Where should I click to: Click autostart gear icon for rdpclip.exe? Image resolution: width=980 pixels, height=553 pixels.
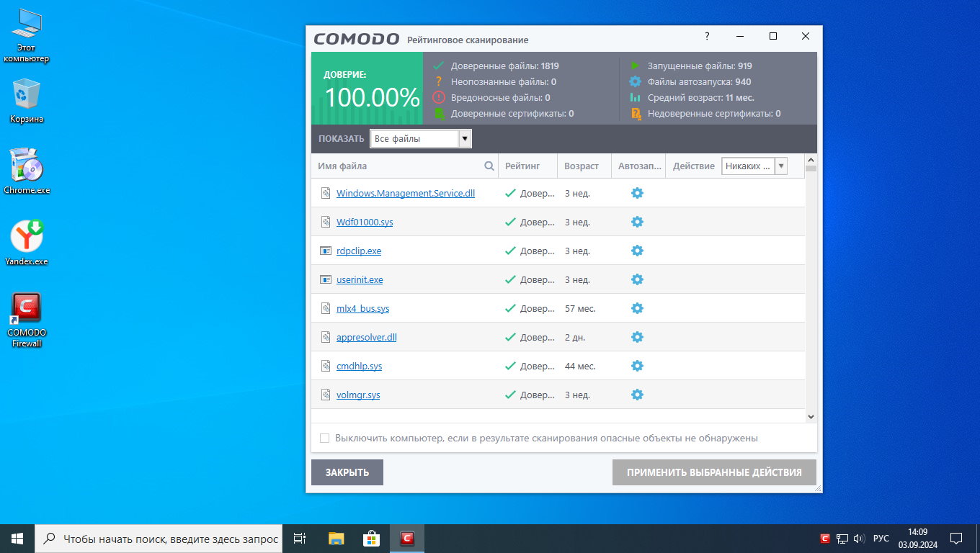[x=637, y=251]
